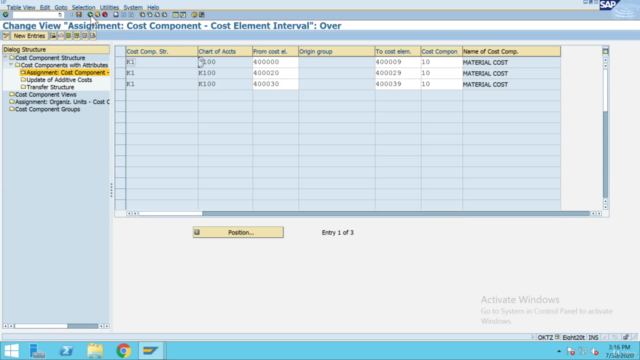Screen dimensions: 640x360
Task: Open File Explorer from the taskbar
Action: click(95, 351)
